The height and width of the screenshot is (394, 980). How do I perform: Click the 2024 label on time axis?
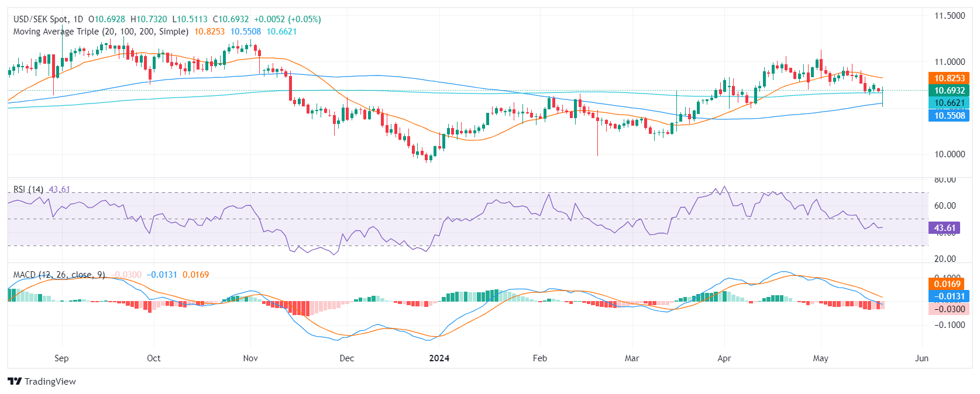(x=439, y=358)
